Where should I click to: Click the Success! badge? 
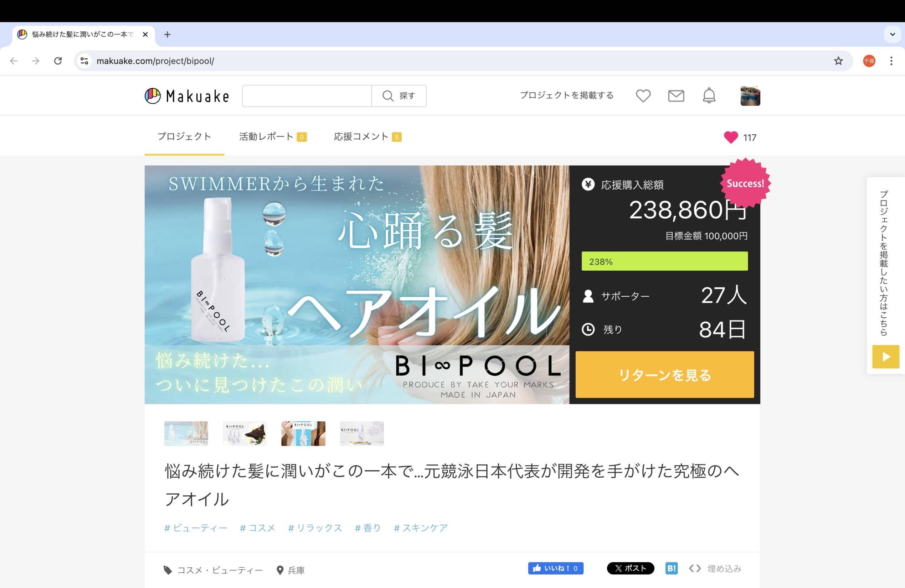click(745, 183)
